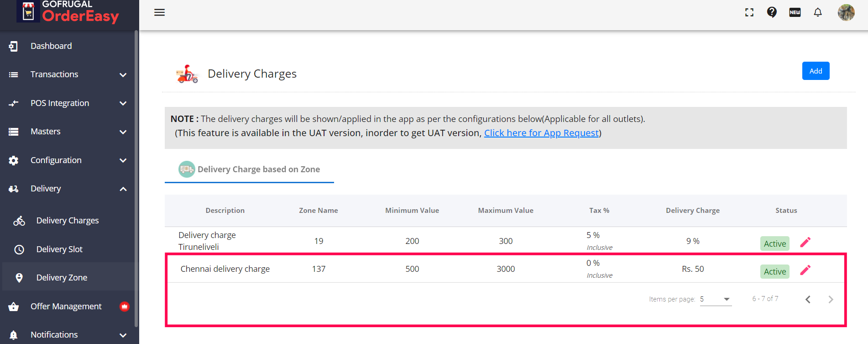Open Delivery Slot in the sidebar
The width and height of the screenshot is (868, 344).
[x=59, y=249]
